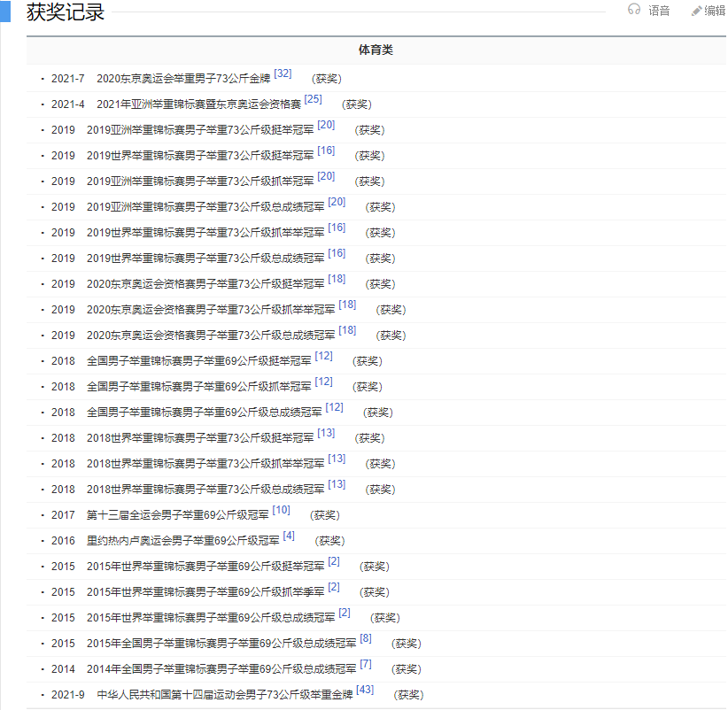Open reference [12] on 全国男子举重锦标赛 69公斤级总成绩冠军 row

pos(334,407)
